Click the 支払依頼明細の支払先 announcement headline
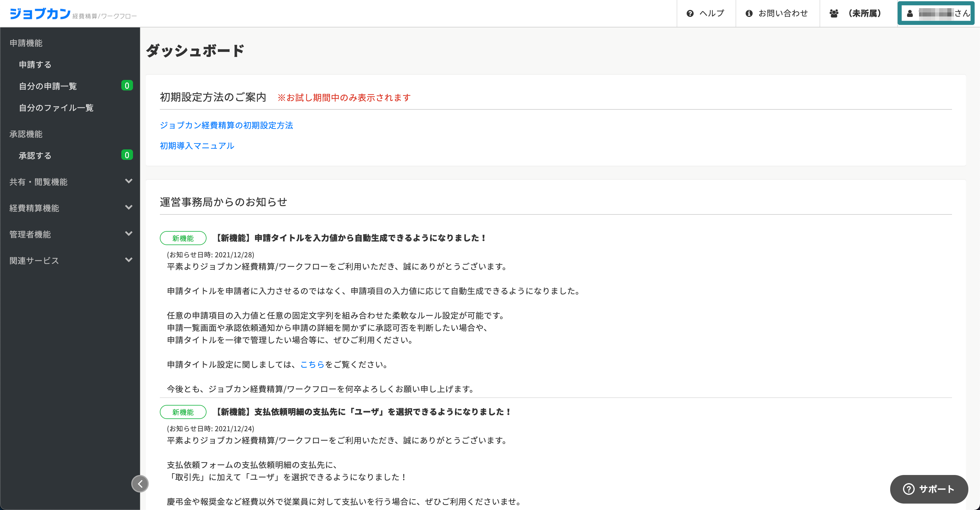The image size is (980, 510). coord(363,412)
